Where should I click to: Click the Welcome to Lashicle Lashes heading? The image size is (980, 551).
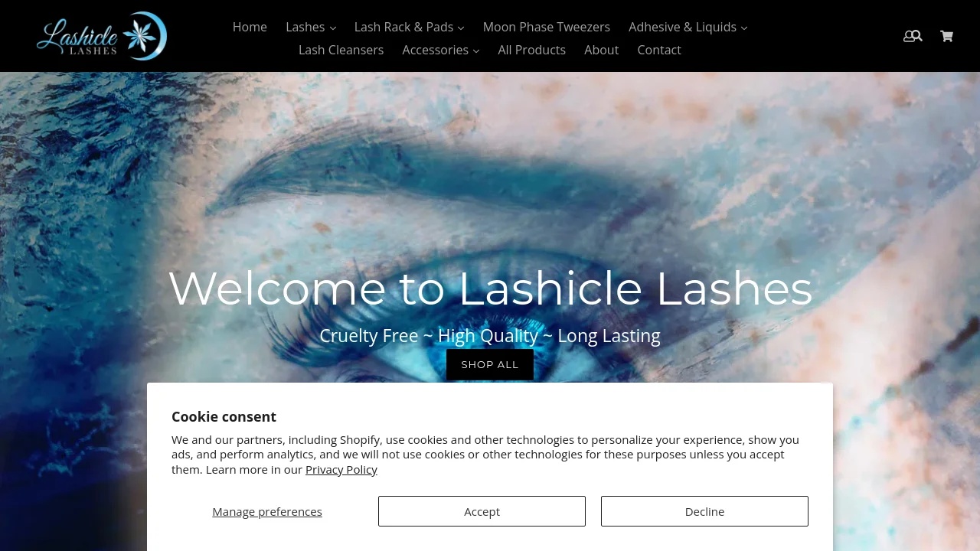[x=490, y=289]
